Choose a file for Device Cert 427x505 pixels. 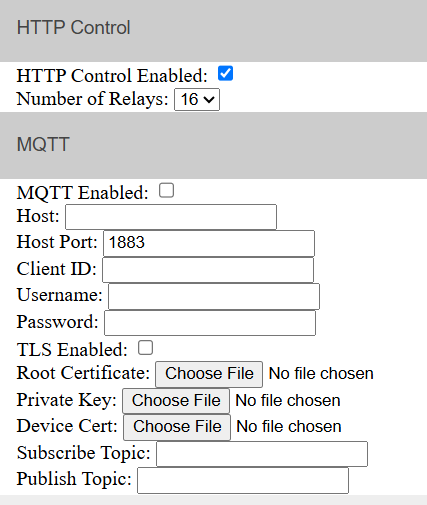[177, 427]
